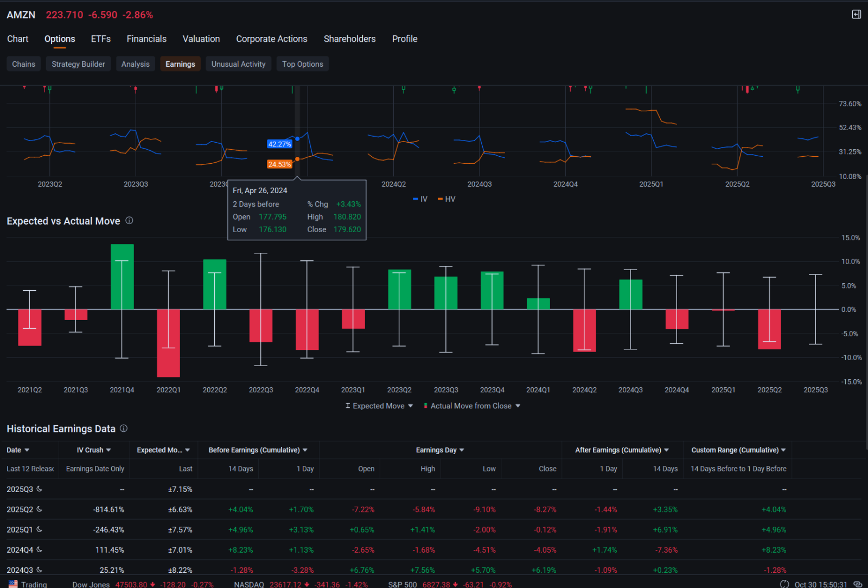Switch to the Financials tab

146,39
